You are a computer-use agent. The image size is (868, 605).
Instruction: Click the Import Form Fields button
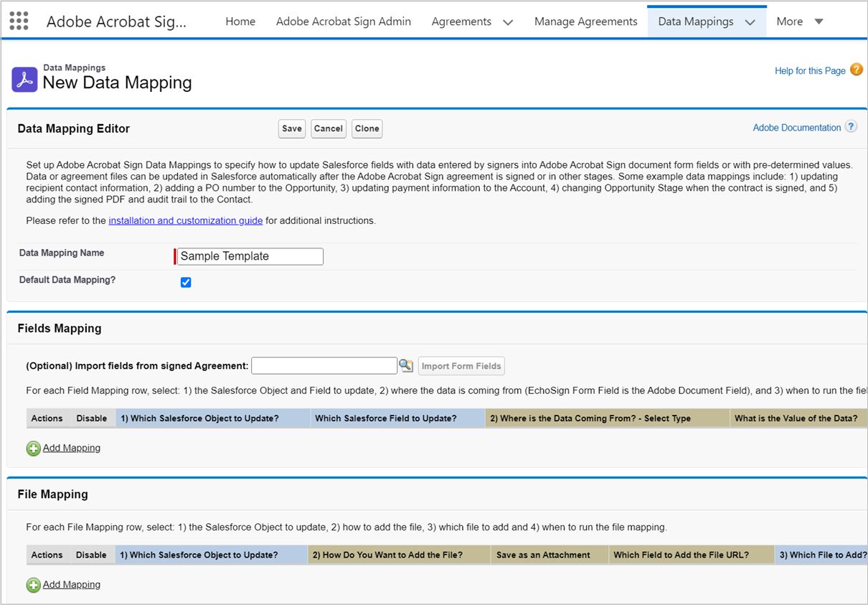[x=461, y=366]
